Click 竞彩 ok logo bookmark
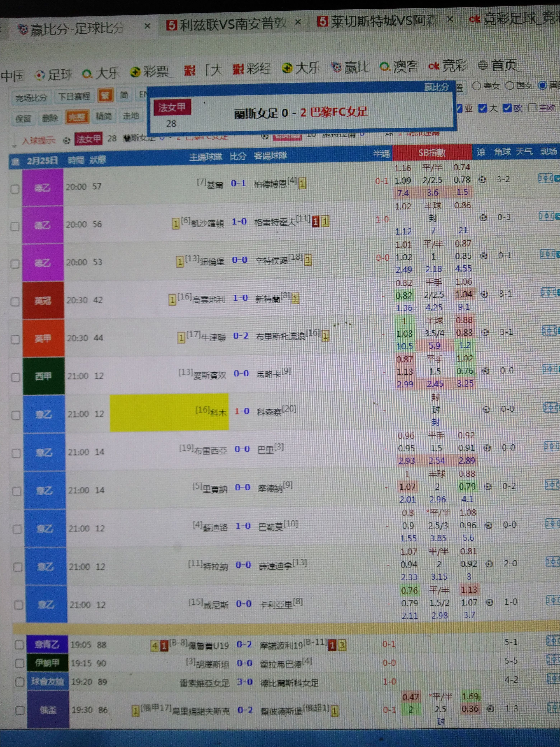Viewport: 560px width, 747px height. (433, 66)
